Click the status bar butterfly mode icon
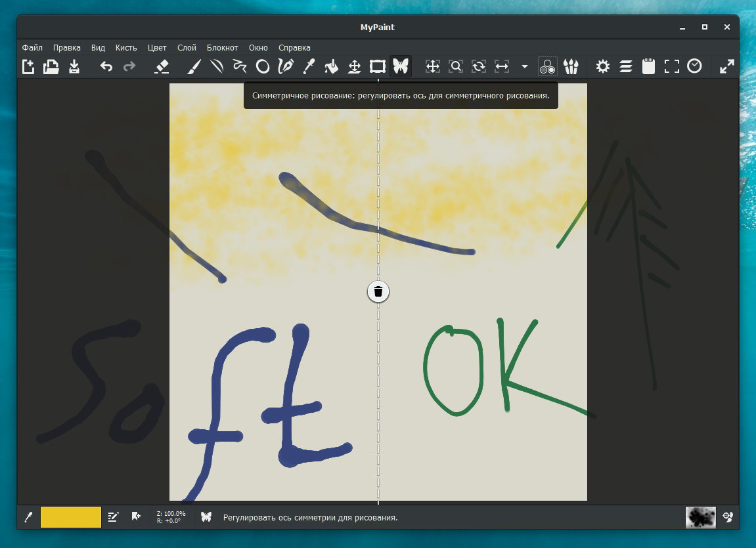756x548 pixels. point(206,517)
